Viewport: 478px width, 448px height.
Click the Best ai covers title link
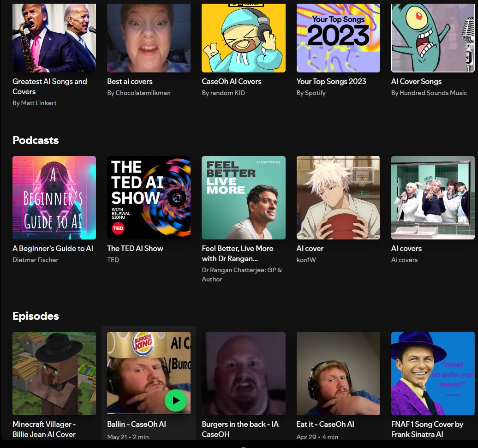[x=130, y=81]
